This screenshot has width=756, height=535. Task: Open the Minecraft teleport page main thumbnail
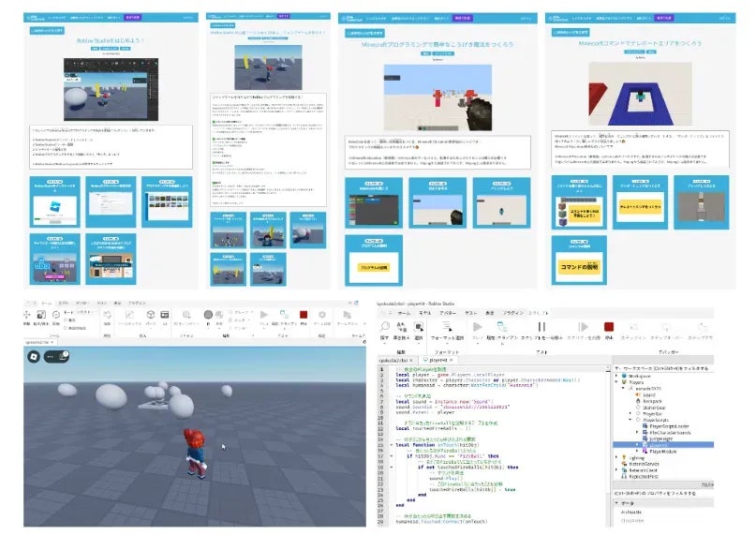click(640, 94)
